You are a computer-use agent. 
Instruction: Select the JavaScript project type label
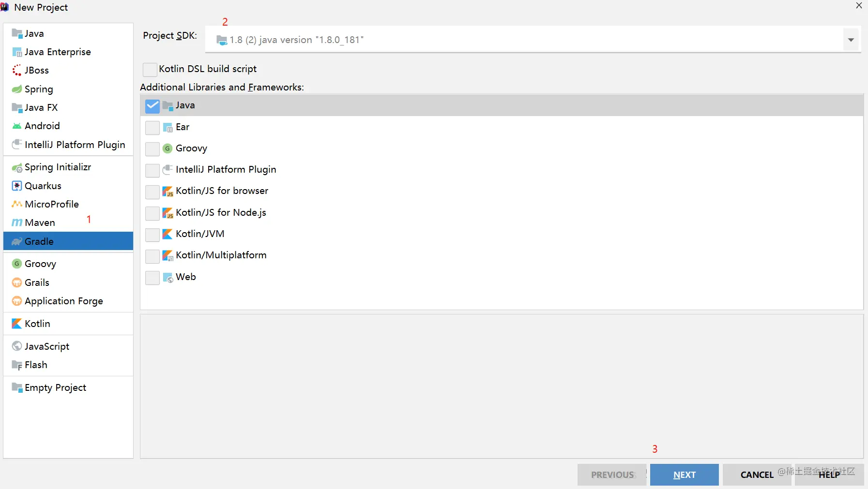click(47, 346)
